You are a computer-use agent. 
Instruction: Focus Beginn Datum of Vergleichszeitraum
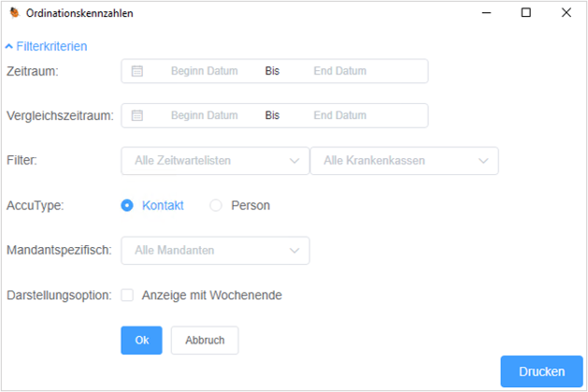(205, 115)
